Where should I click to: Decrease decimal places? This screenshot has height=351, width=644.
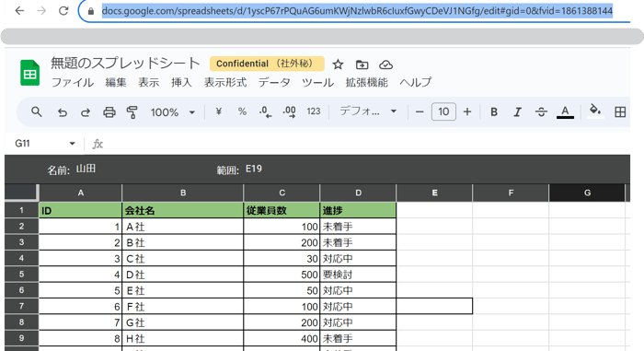(265, 111)
